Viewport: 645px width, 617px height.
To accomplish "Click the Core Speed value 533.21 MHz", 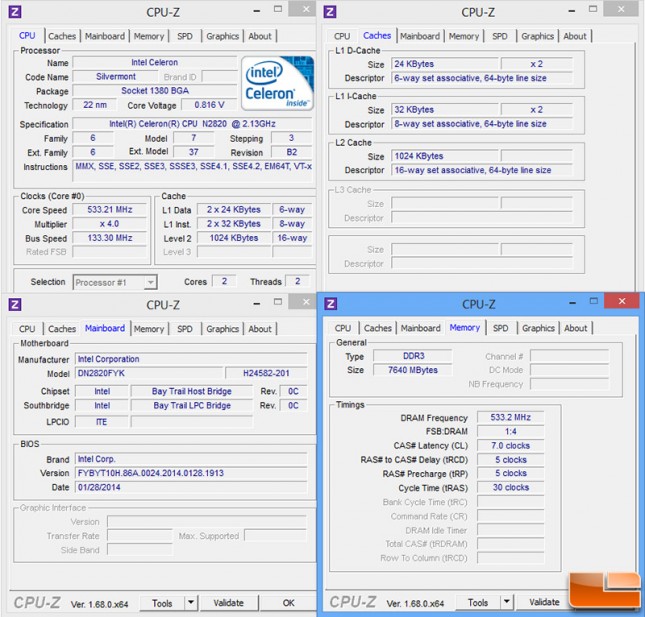I will [x=110, y=210].
